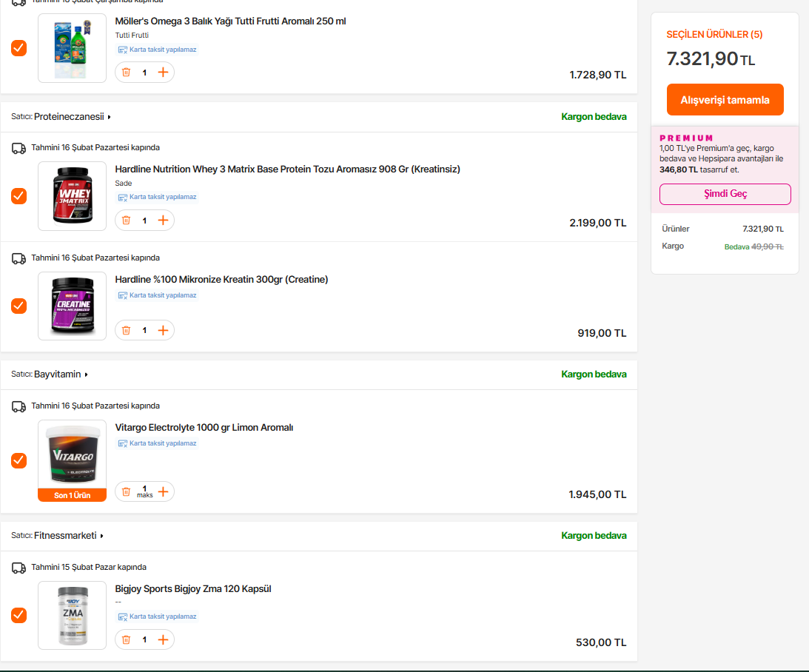Click card installment icon under Whey 3 Matrix
The image size is (809, 672).
(122, 198)
